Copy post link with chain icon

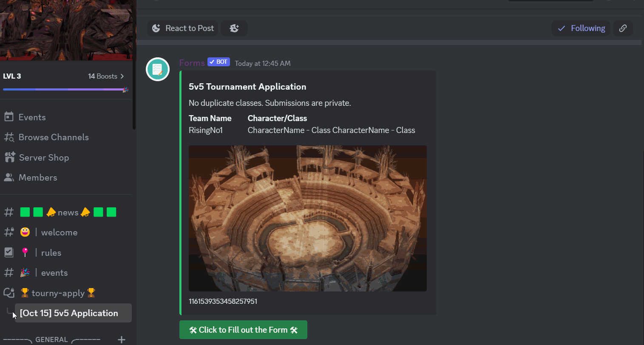point(623,28)
